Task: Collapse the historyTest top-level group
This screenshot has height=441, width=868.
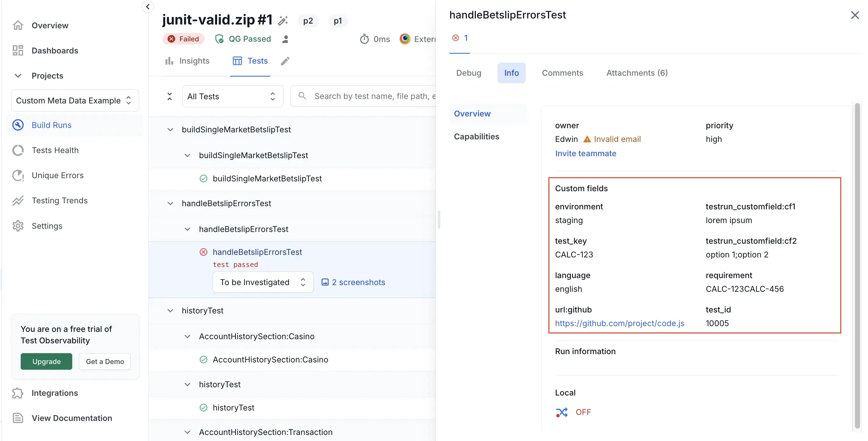Action: [x=170, y=311]
